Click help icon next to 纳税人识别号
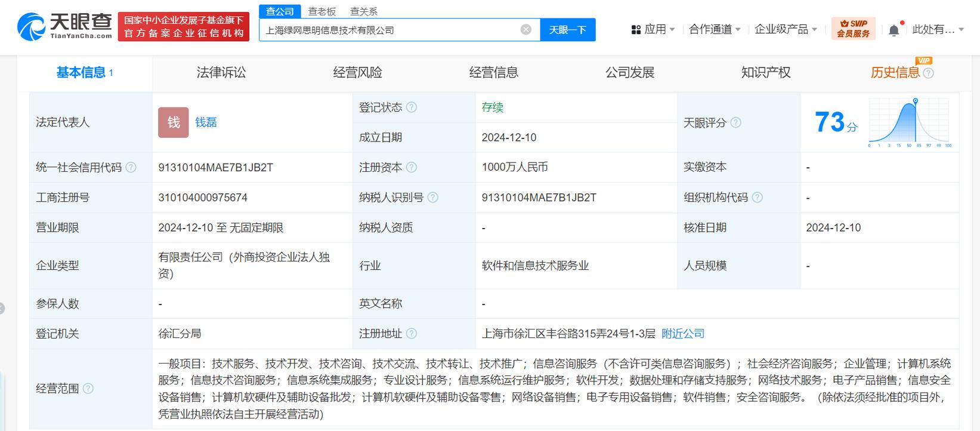 tap(433, 198)
